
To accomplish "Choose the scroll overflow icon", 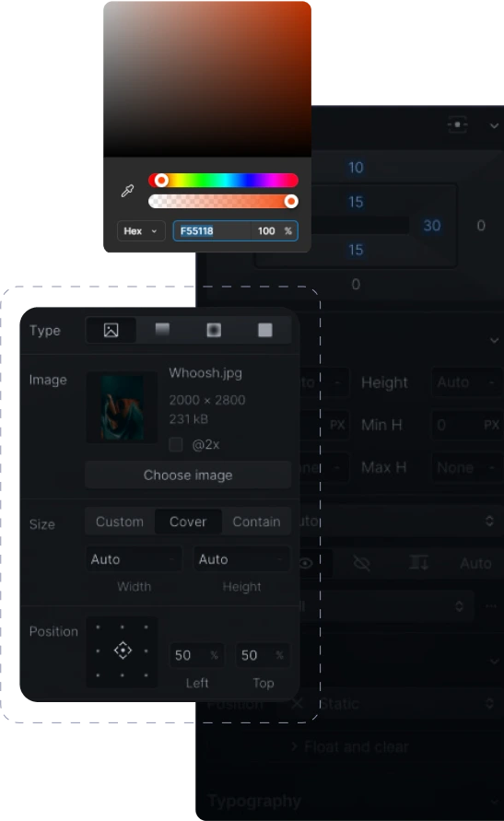I will pyautogui.click(x=418, y=563).
